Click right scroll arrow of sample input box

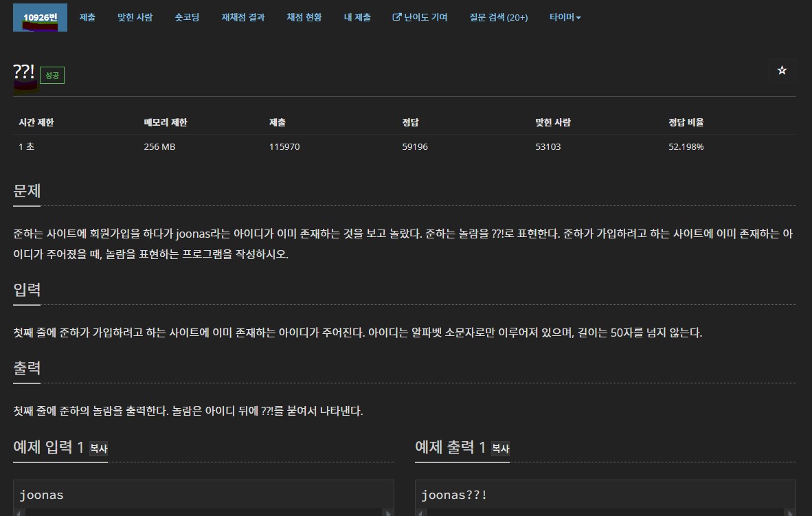point(388,513)
